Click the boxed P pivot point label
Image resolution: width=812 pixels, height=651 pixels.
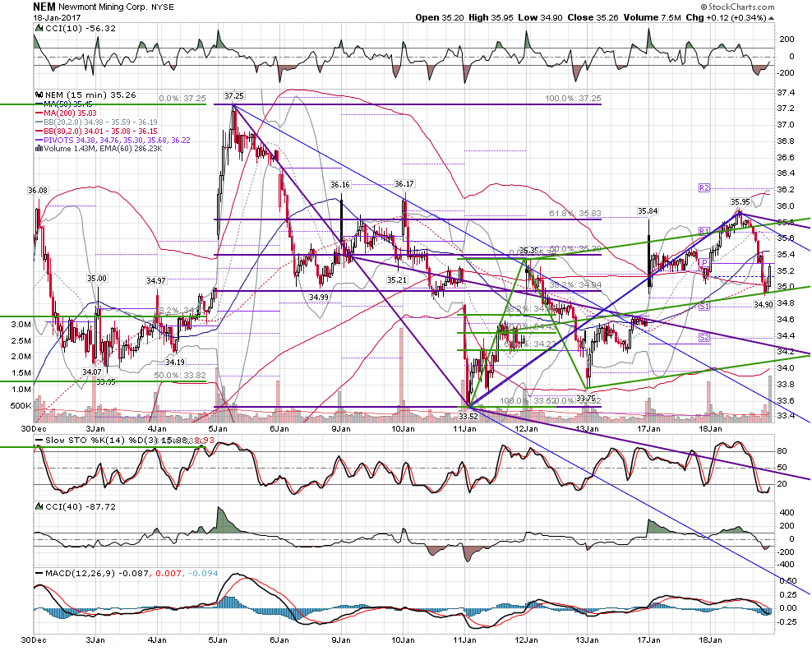pos(704,263)
